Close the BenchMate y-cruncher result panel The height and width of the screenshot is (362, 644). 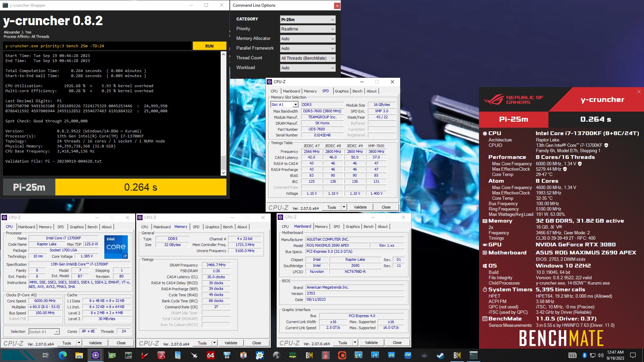tap(639, 92)
